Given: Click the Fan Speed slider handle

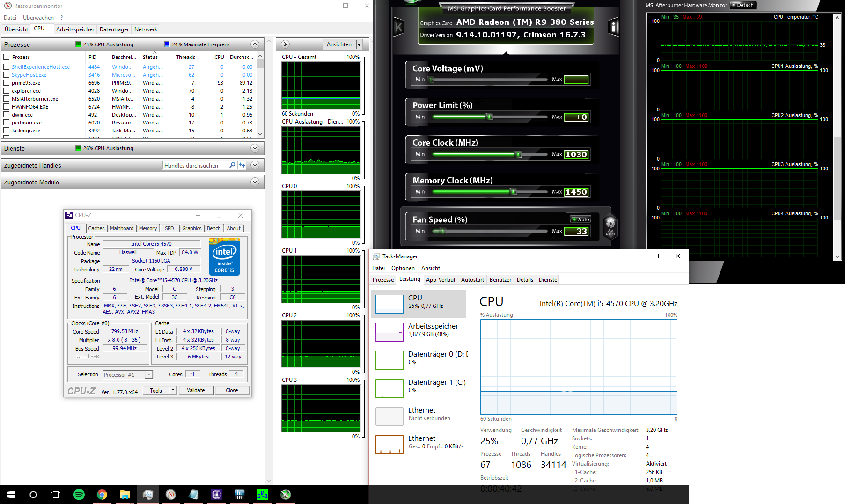Looking at the screenshot, I should pyautogui.click(x=442, y=231).
